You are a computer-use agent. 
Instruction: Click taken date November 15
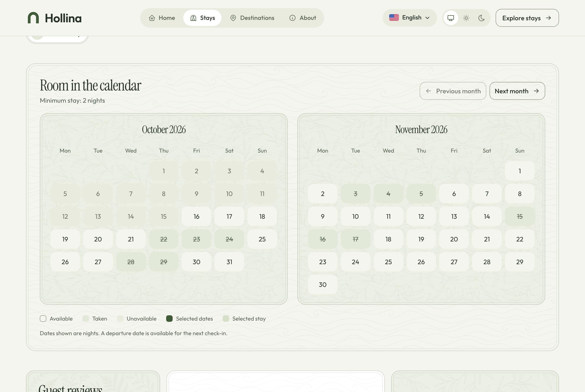pyautogui.click(x=520, y=216)
